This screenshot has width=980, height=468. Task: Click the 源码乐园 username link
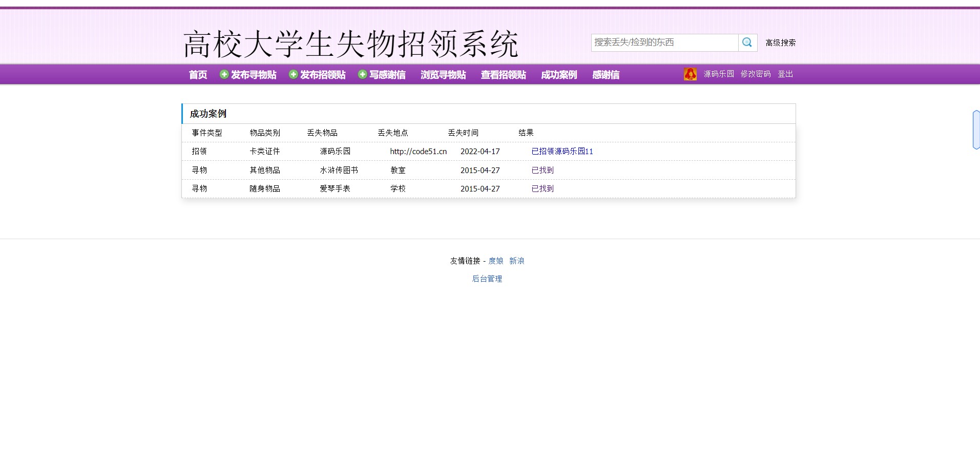718,74
